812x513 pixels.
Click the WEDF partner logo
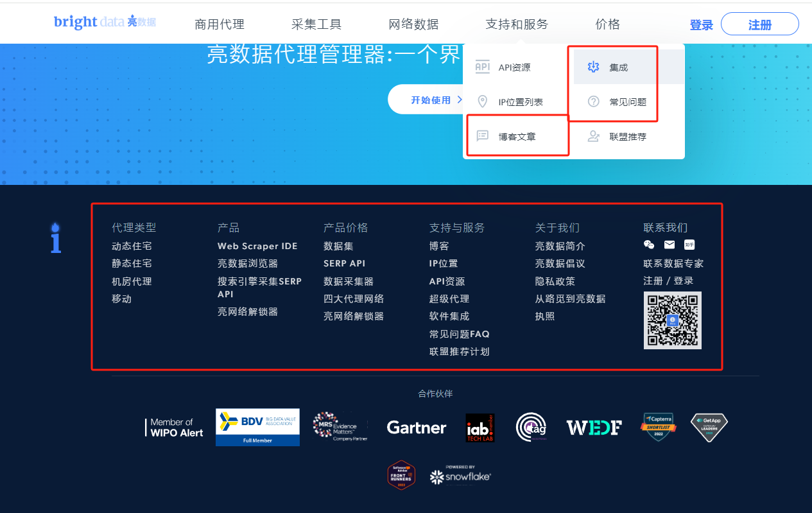tap(594, 428)
